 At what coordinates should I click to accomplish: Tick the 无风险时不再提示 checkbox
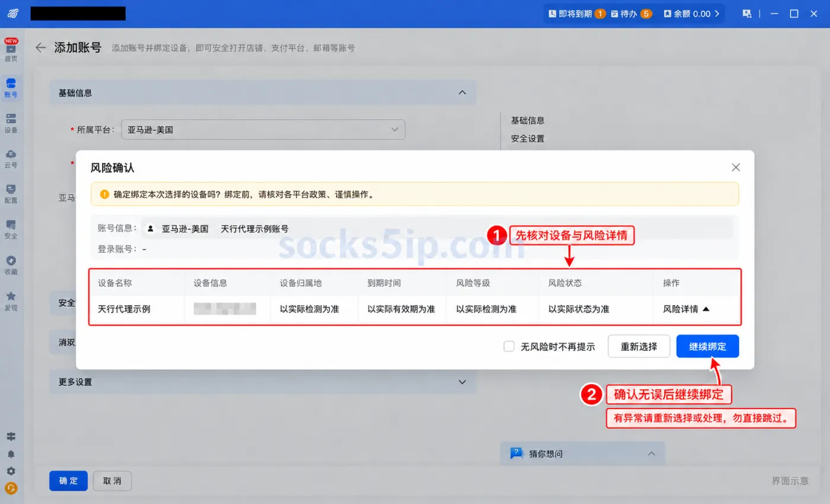point(509,346)
